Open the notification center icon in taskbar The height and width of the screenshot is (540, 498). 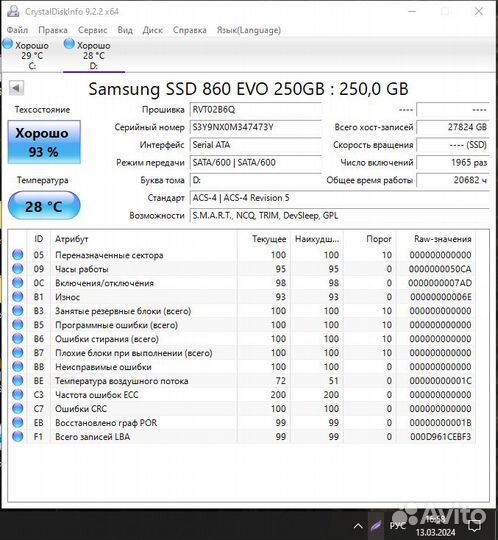tap(475, 526)
